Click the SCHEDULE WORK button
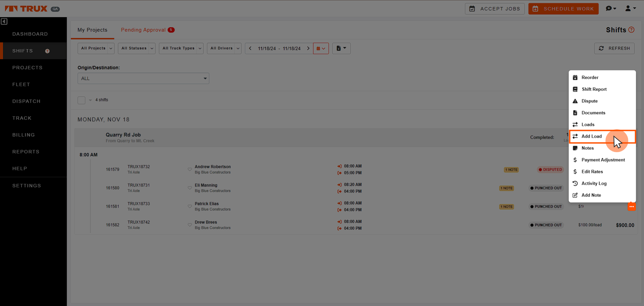 tap(563, 9)
